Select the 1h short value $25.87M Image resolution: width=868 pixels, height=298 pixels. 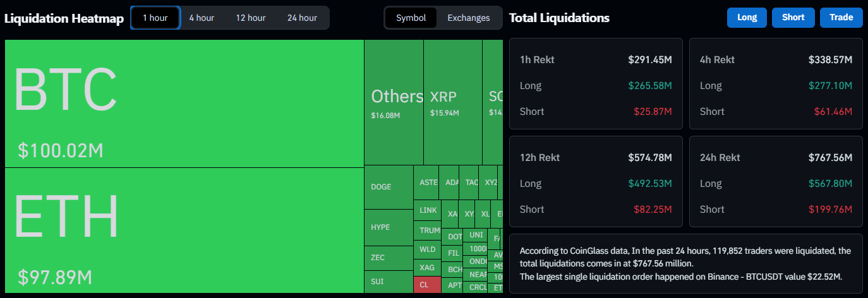point(653,111)
